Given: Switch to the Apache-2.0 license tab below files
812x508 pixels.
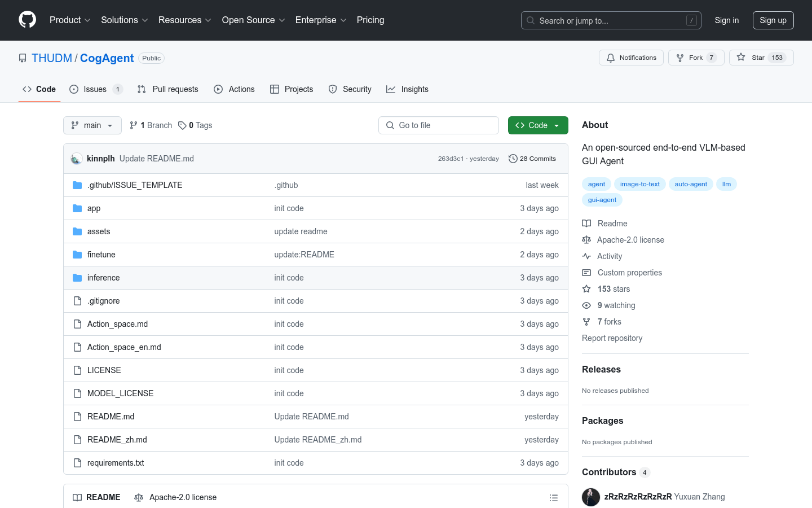Looking at the screenshot, I should pos(175,497).
